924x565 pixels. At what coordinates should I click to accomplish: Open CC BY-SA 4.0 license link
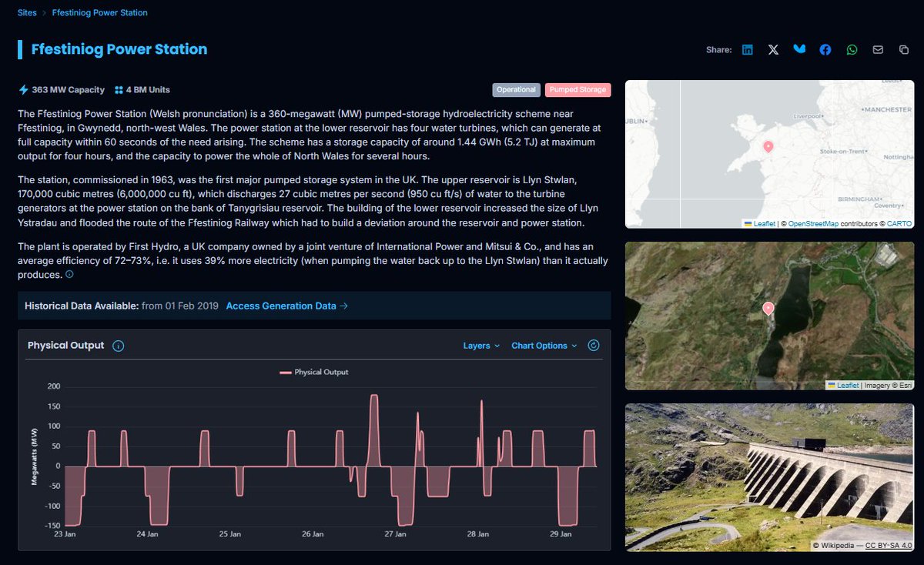coord(888,546)
